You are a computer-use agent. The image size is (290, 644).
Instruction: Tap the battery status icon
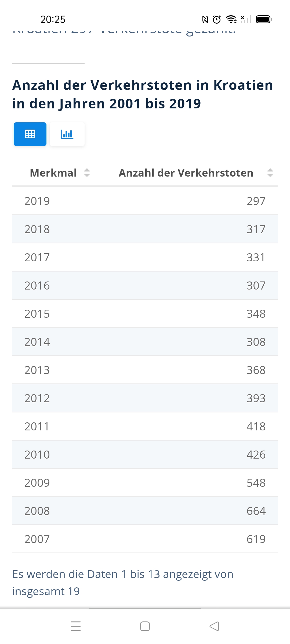(x=264, y=19)
